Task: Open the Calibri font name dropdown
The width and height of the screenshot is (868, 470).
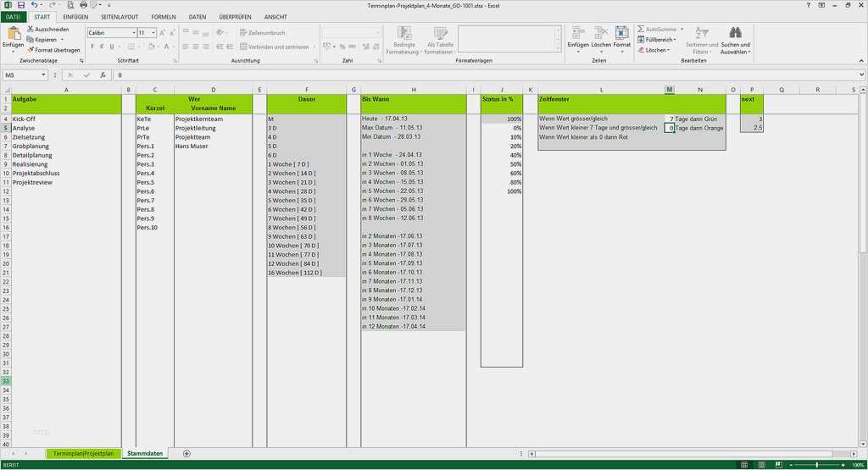Action: pyautogui.click(x=133, y=33)
